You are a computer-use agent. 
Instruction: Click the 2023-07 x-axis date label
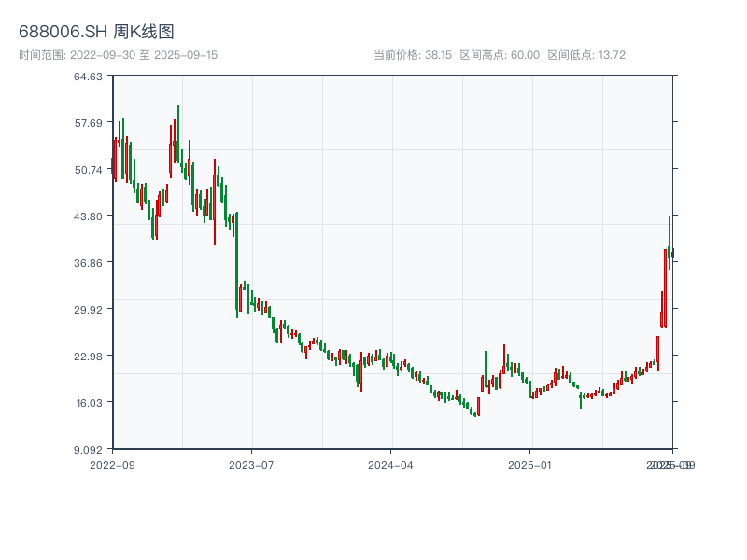coord(252,464)
